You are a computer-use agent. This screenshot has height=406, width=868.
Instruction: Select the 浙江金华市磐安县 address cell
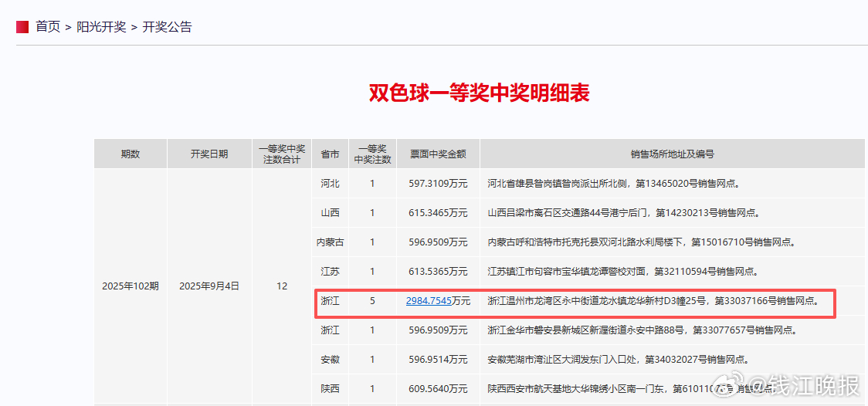[x=673, y=330]
